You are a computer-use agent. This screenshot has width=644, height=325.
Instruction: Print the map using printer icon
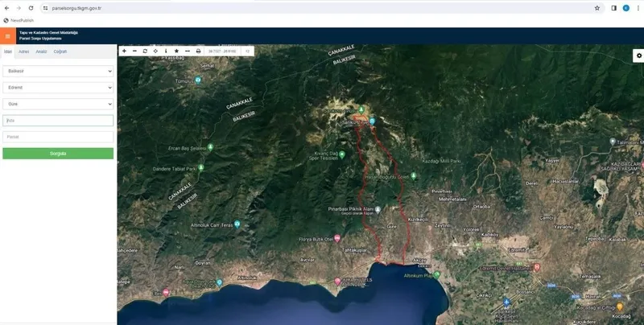[198, 51]
